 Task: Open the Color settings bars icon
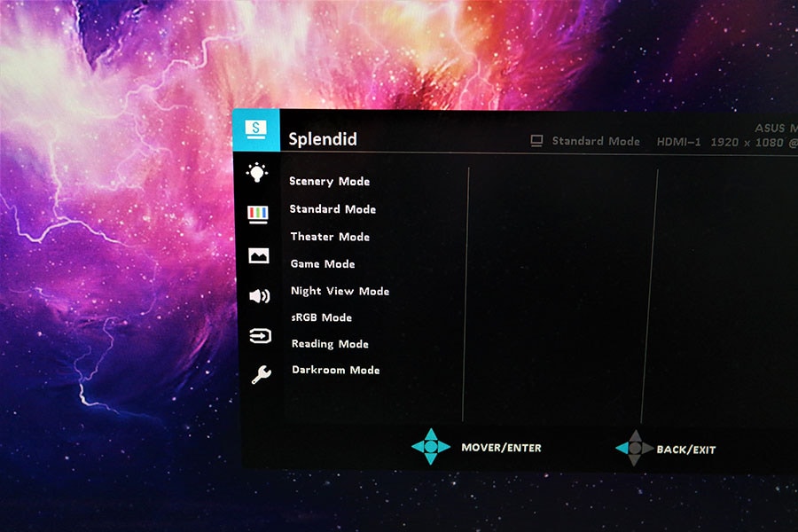point(258,214)
